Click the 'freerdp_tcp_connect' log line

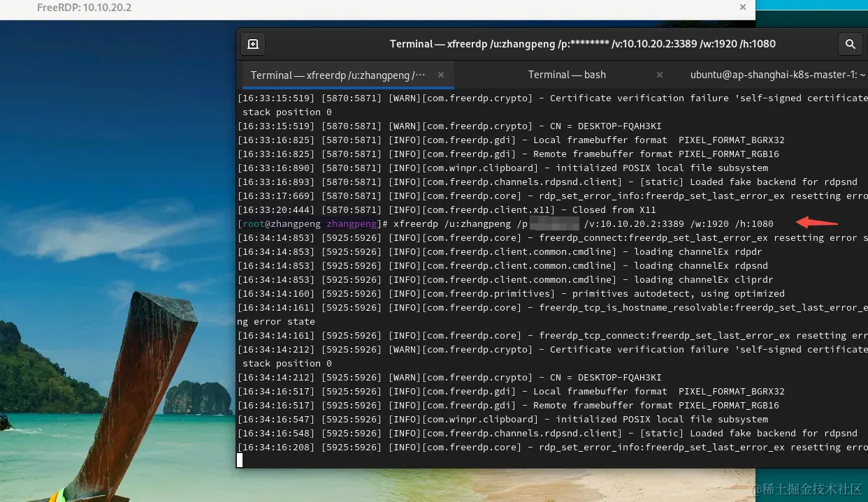pos(553,336)
